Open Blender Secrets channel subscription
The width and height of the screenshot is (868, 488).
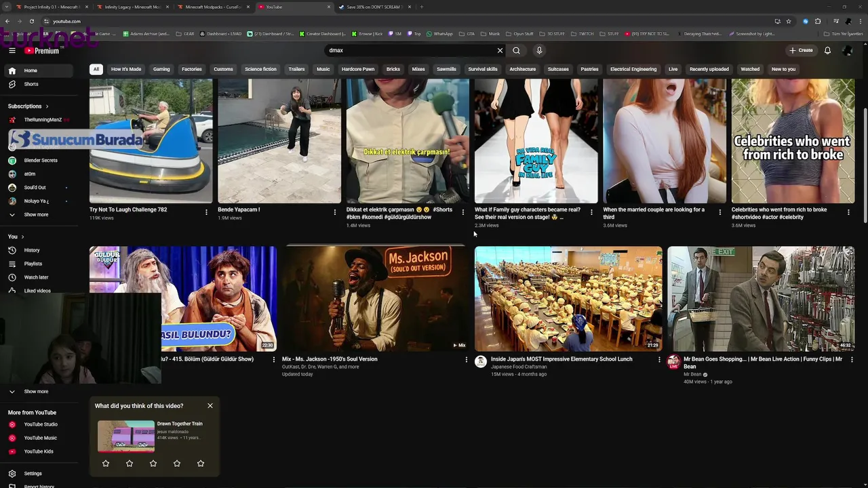coord(42,161)
